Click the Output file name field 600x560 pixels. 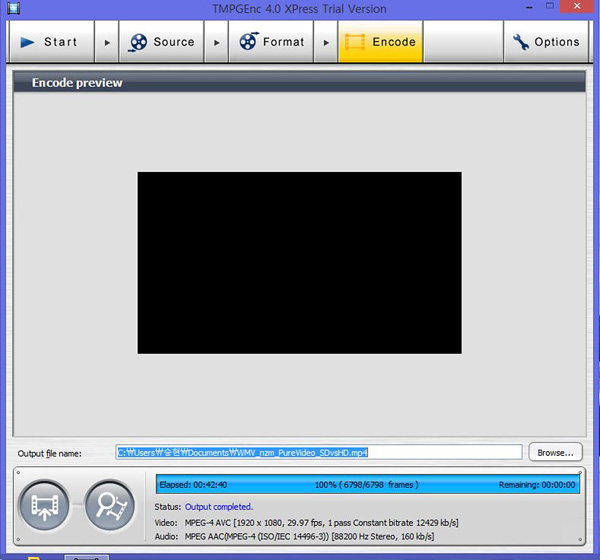[x=319, y=452]
